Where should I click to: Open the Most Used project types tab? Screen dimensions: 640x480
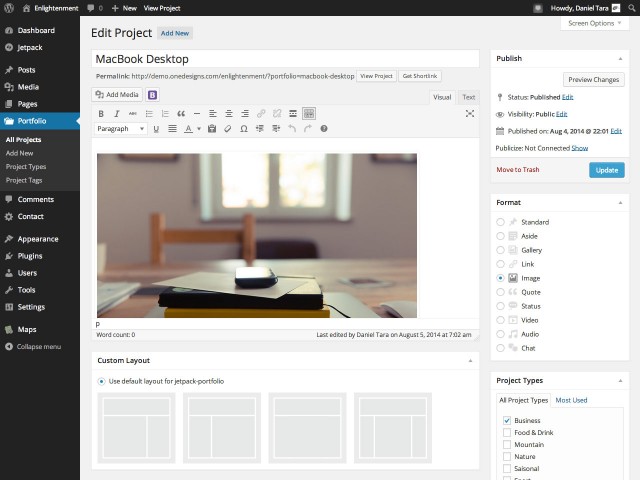(571, 400)
